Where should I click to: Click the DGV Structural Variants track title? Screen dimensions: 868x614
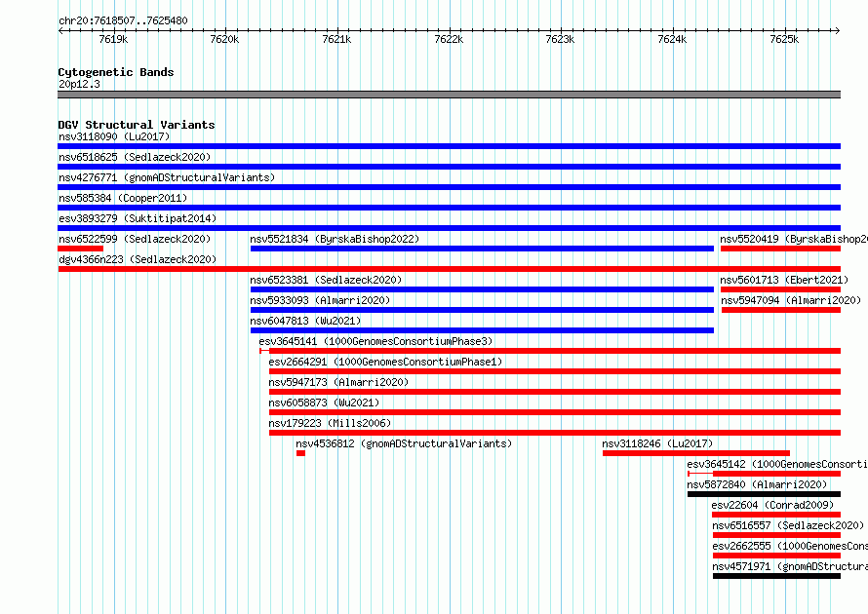point(137,125)
